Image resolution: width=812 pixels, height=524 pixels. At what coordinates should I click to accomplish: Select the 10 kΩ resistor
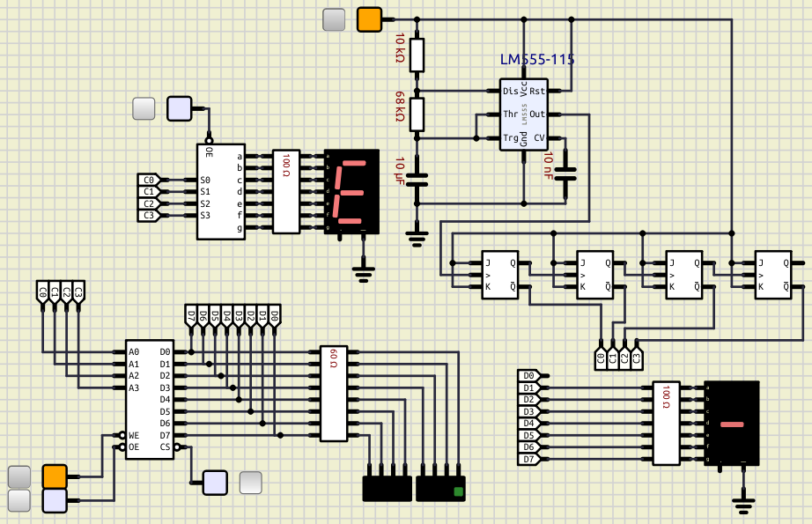point(417,55)
